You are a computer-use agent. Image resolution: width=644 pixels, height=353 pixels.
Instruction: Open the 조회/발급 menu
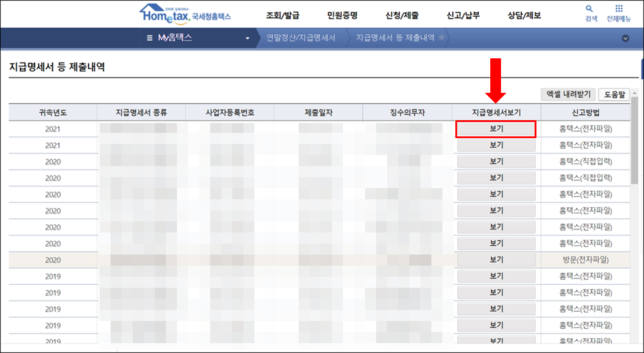pos(282,15)
